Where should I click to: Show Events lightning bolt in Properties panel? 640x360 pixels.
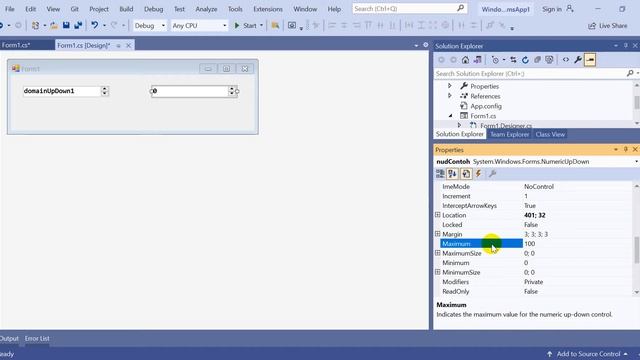[478, 174]
